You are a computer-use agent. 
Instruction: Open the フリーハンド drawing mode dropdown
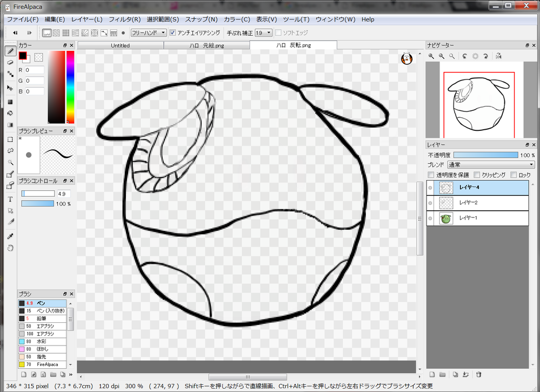149,33
